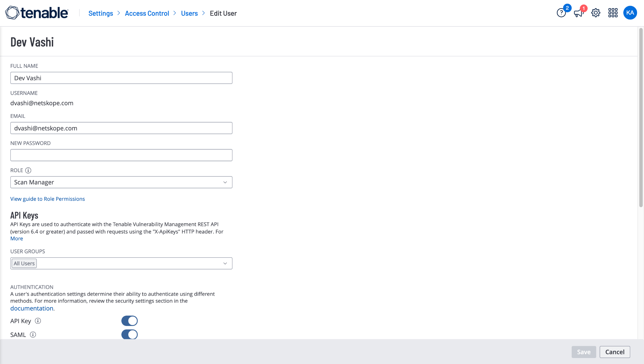This screenshot has height=364, width=644.
Task: Click the Dev Vashi page heading
Action: pos(32,42)
